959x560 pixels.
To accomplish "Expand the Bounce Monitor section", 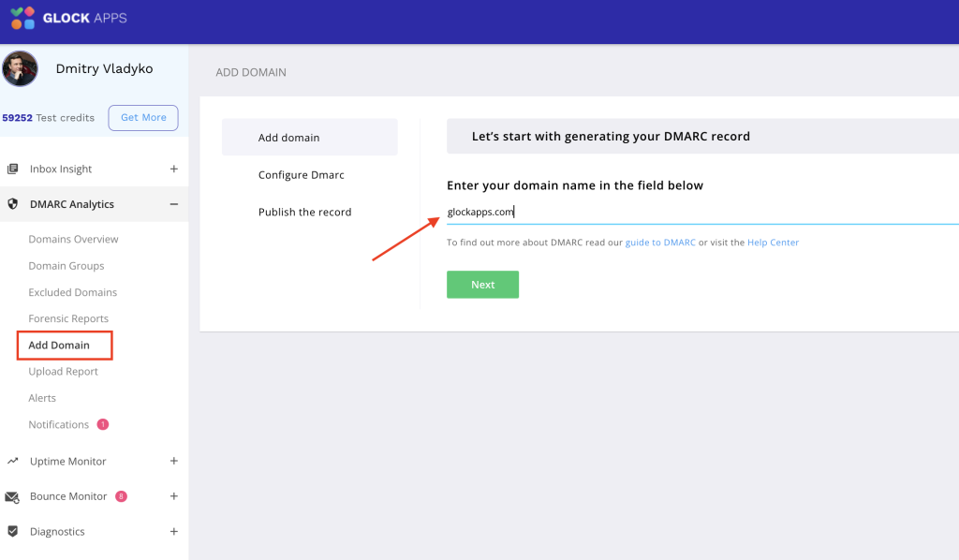I will click(x=173, y=496).
